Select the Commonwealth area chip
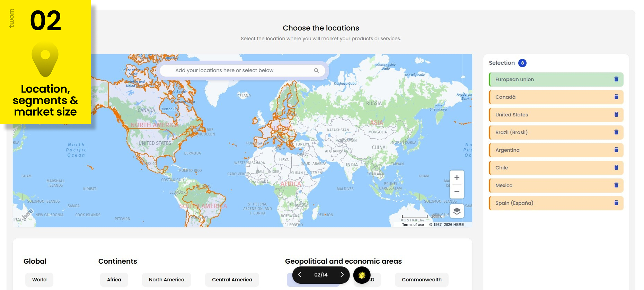Screen dimensions: 644x290 click(x=421, y=280)
